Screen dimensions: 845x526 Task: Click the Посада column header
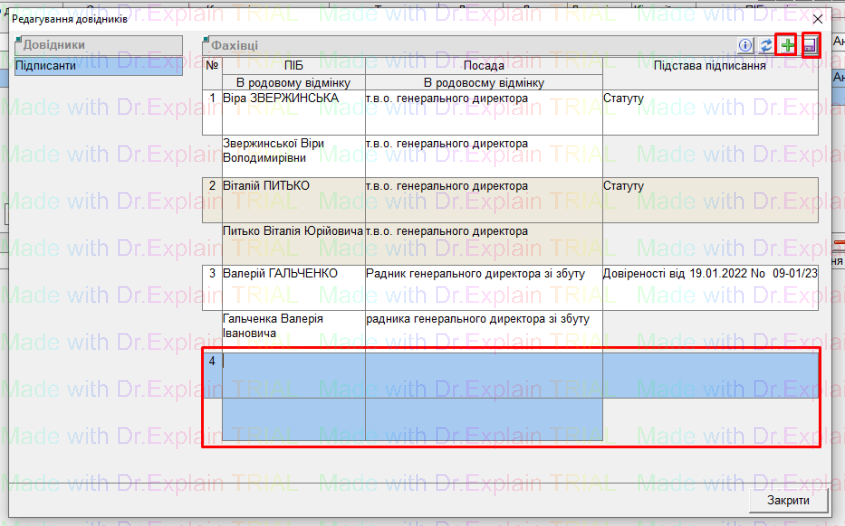coord(483,65)
